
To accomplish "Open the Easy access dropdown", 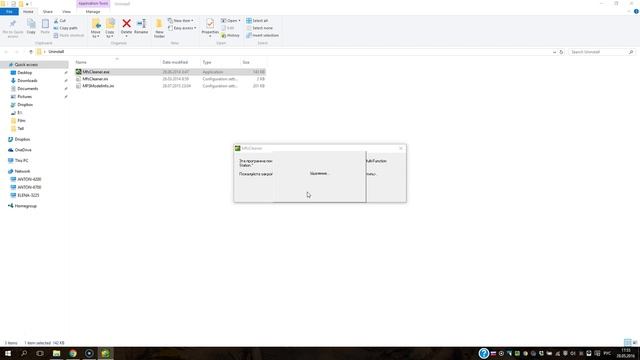I will click(182, 28).
